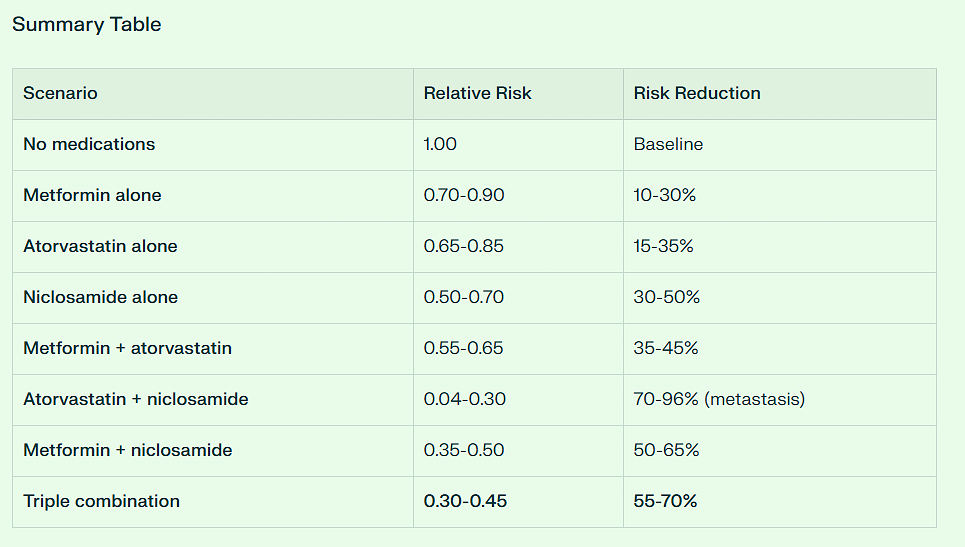Click the bold 55-70% risk reduction value
Screen dimensions: 965x547
[665, 501]
